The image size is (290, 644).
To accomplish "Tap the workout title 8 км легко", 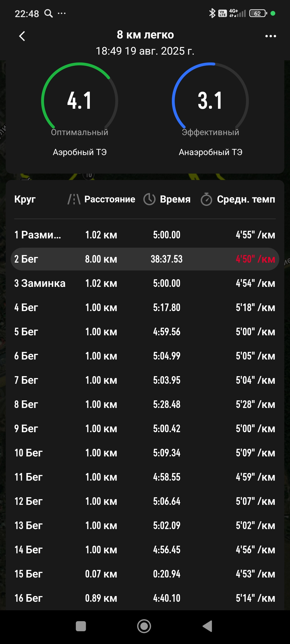I will point(145,35).
